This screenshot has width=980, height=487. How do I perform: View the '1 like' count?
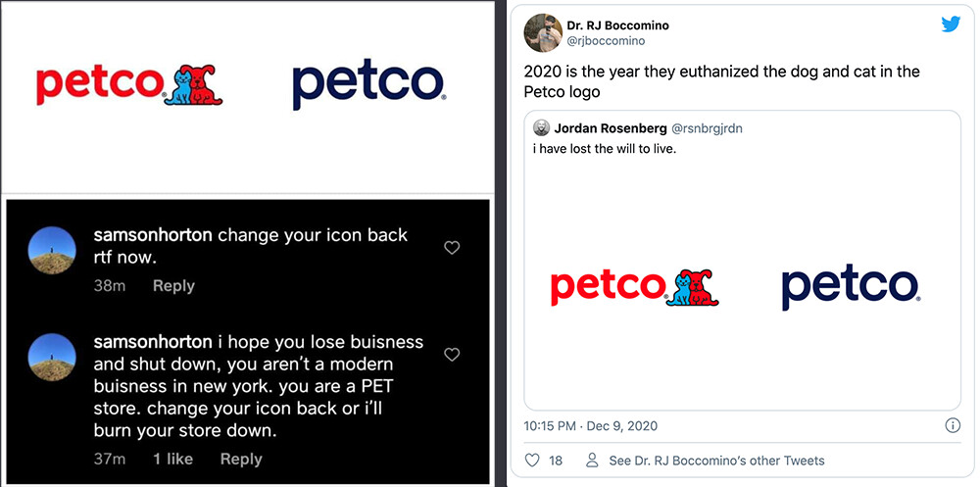(172, 459)
